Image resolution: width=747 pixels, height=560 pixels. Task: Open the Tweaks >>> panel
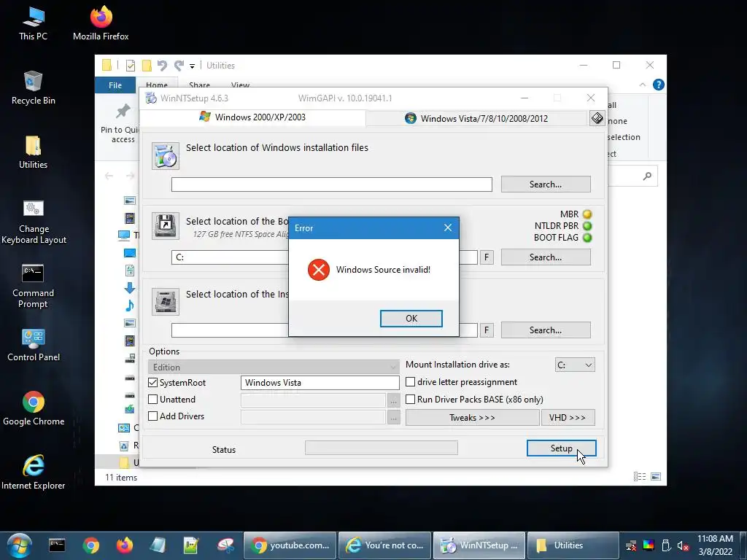[x=472, y=418]
